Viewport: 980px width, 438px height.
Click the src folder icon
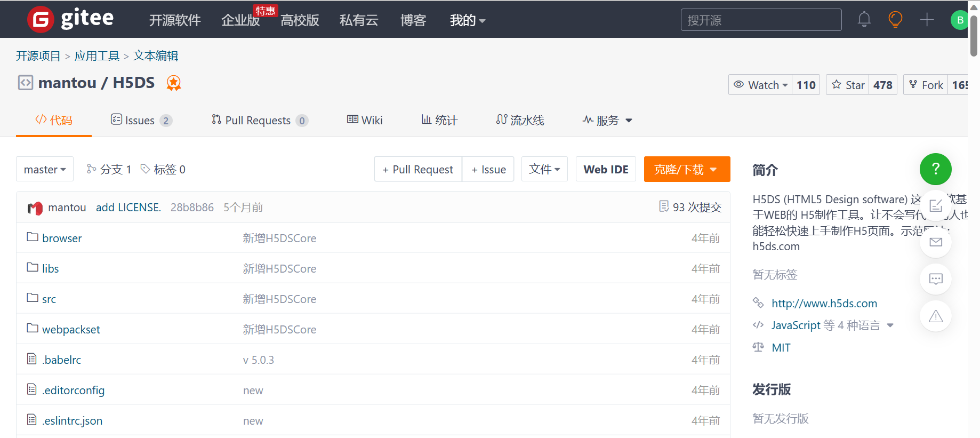[33, 298]
